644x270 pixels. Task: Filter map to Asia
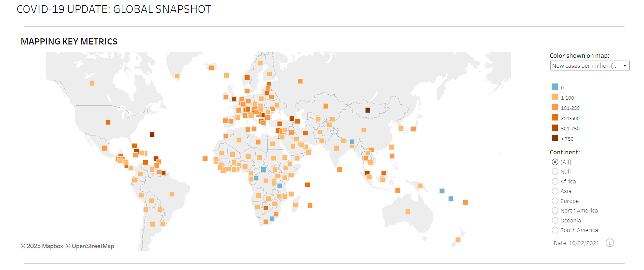coord(555,191)
